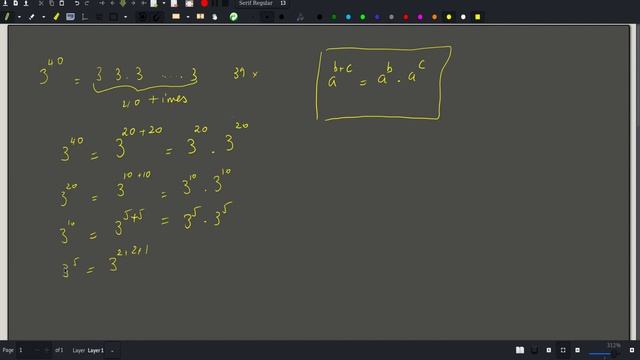Click the insert new page icon
This screenshot has height=360, width=640.
[x=154, y=3]
